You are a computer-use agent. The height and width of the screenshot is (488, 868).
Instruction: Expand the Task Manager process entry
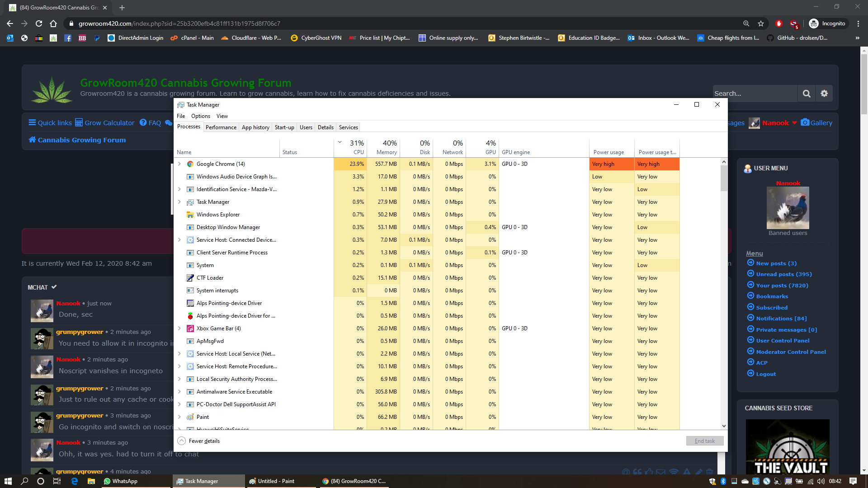[179, 202]
